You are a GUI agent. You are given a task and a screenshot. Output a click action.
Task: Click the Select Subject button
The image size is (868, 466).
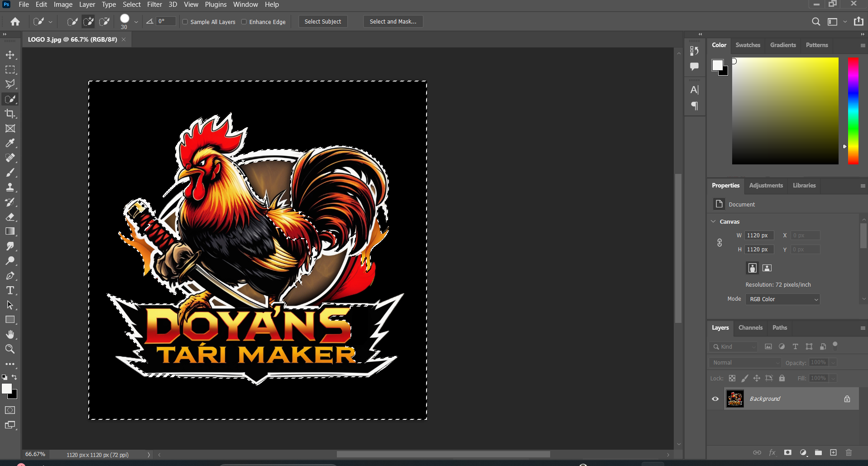[322, 22]
